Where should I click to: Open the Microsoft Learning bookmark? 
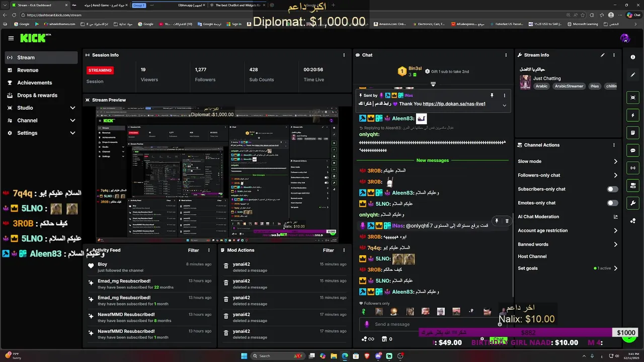click(583, 24)
